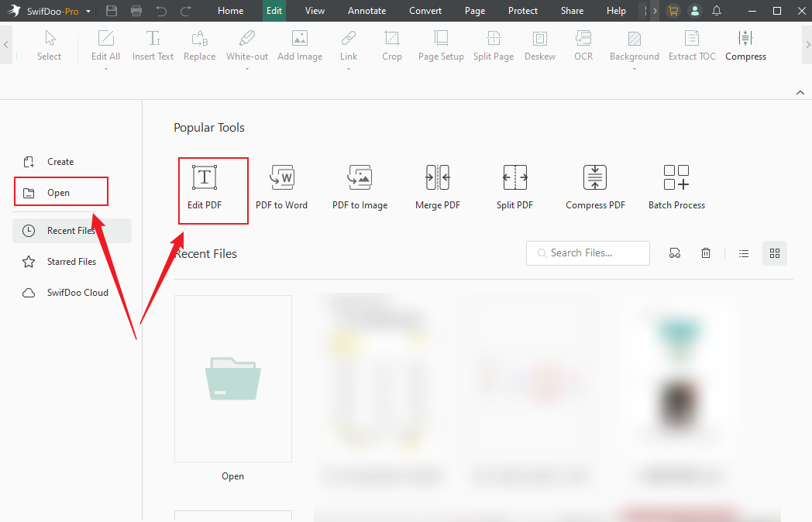
Task: Click the Open button in sidebar
Action: [x=60, y=191]
